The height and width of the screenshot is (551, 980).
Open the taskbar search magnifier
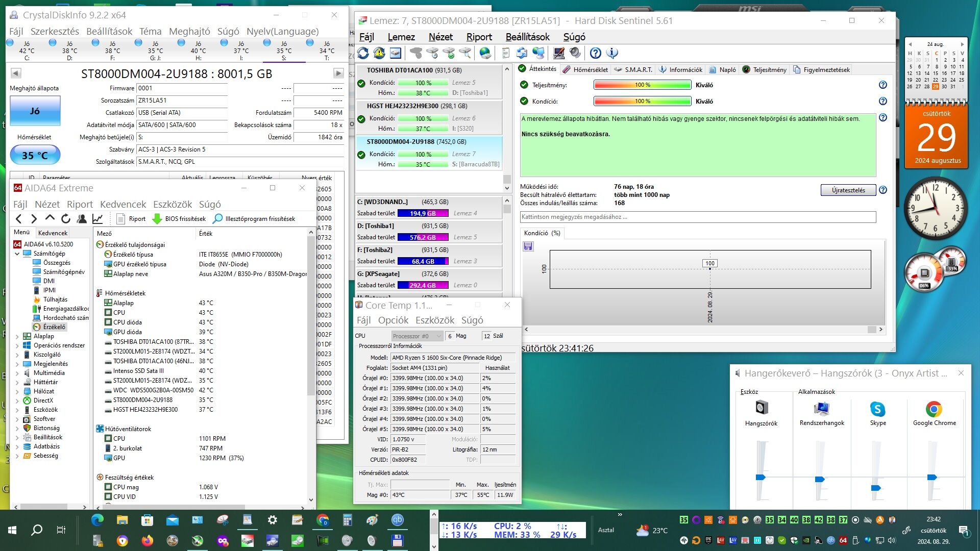[37, 530]
